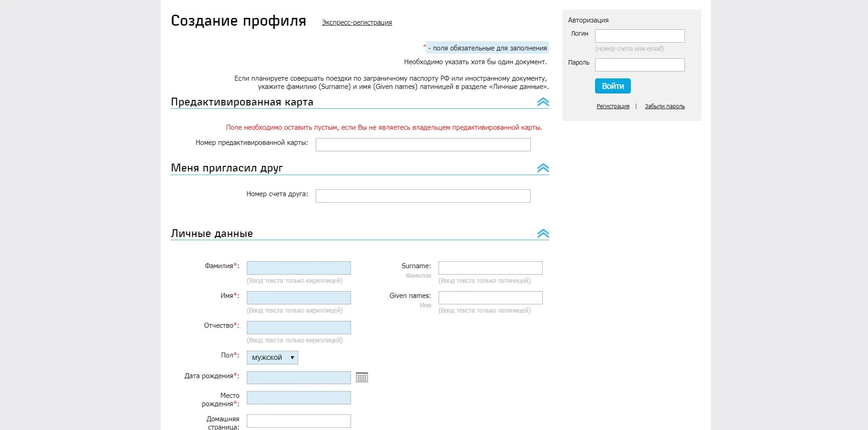868x430 pixels.
Task: Click the 'поля обязательные для заполнения' note
Action: (487, 48)
